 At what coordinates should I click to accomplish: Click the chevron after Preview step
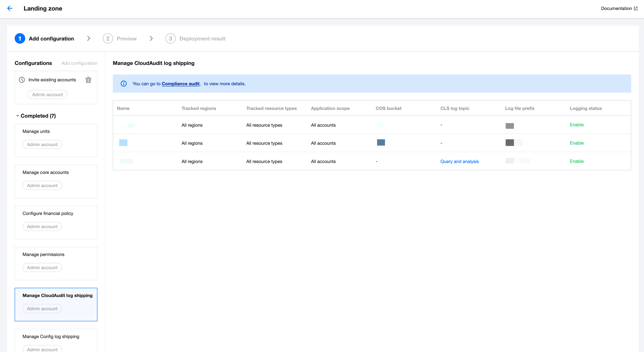(x=151, y=39)
